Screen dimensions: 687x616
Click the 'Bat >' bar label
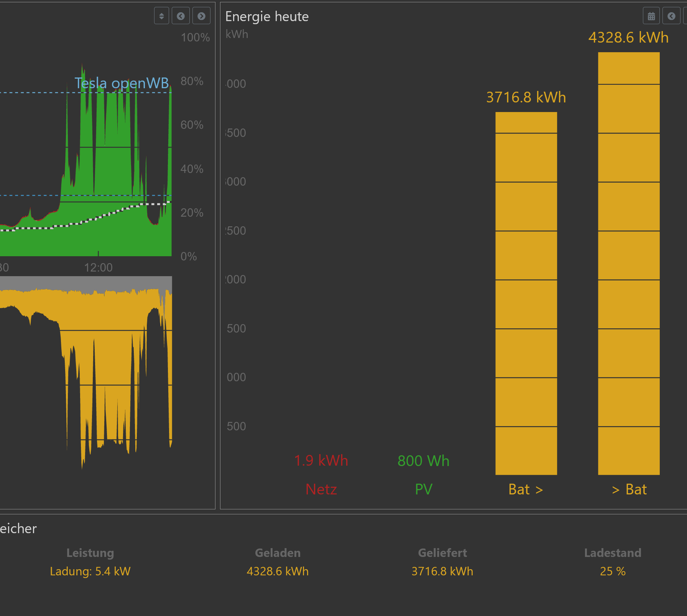pos(526,489)
